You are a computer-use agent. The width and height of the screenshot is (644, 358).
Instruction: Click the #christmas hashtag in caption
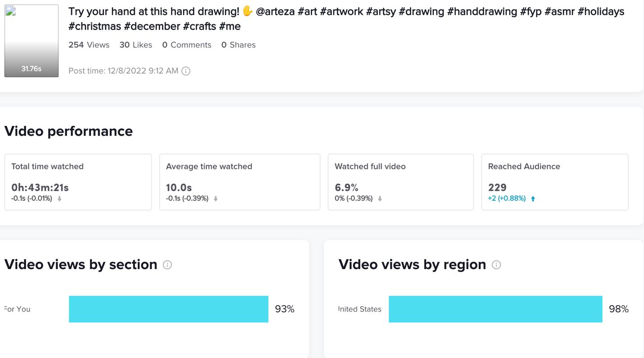point(95,26)
